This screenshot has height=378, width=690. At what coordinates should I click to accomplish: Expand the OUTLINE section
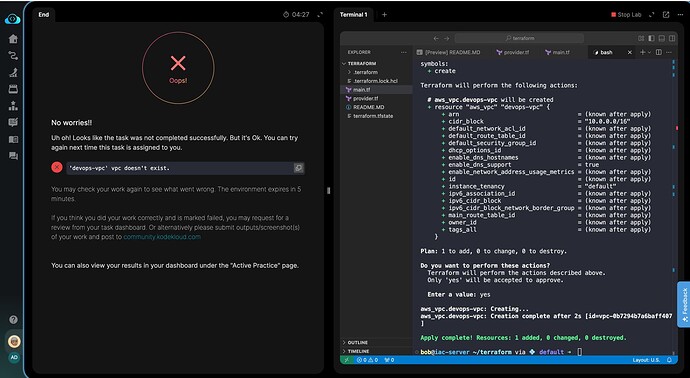tap(377, 342)
